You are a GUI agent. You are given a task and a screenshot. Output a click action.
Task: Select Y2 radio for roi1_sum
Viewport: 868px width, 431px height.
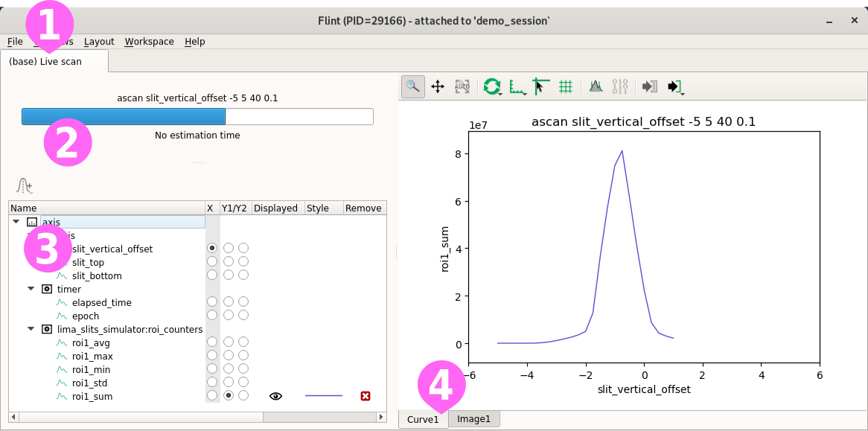coord(243,395)
